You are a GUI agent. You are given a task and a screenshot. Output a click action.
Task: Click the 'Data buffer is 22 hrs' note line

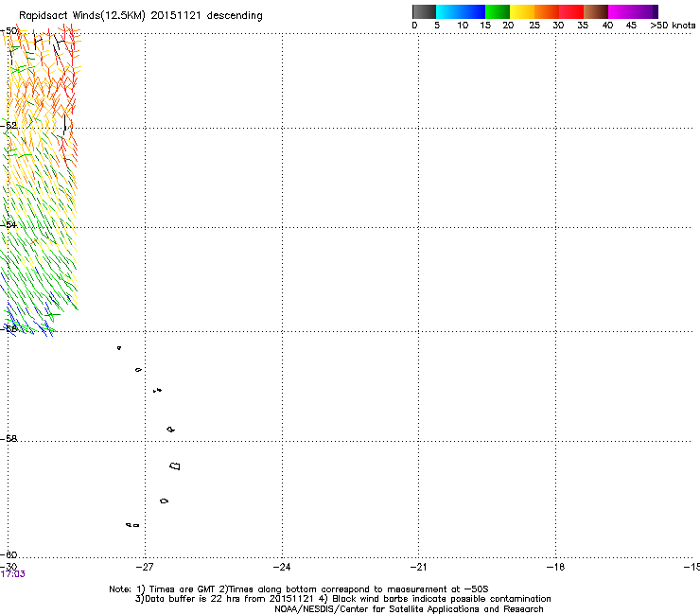pos(342,599)
